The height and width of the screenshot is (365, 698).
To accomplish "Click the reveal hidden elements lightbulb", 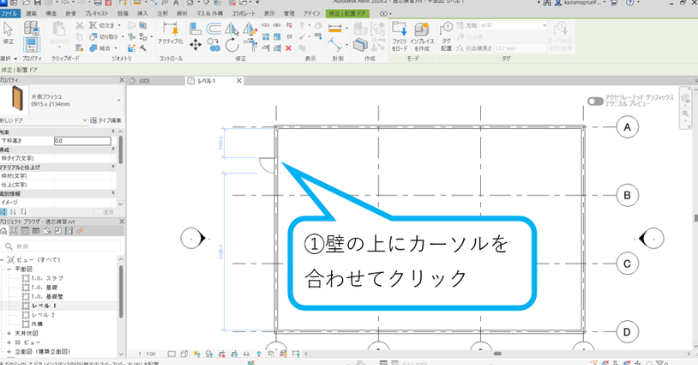I will pyautogui.click(x=259, y=354).
